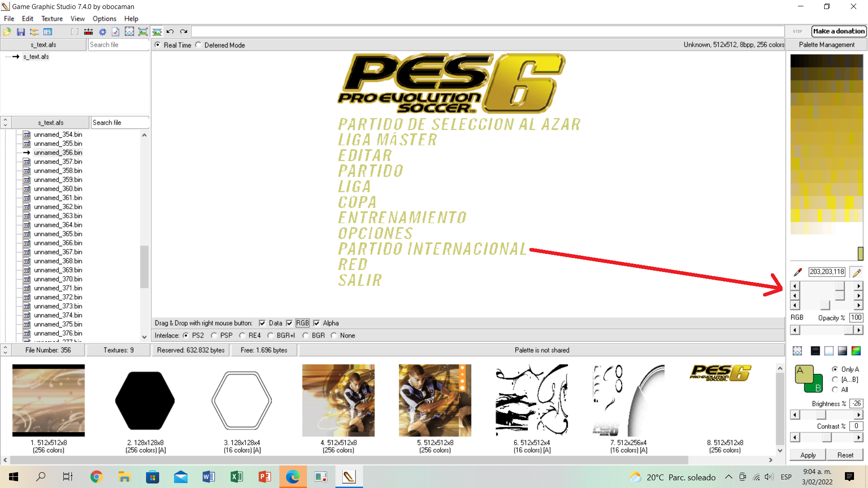Select PSP interlace option

click(x=214, y=335)
